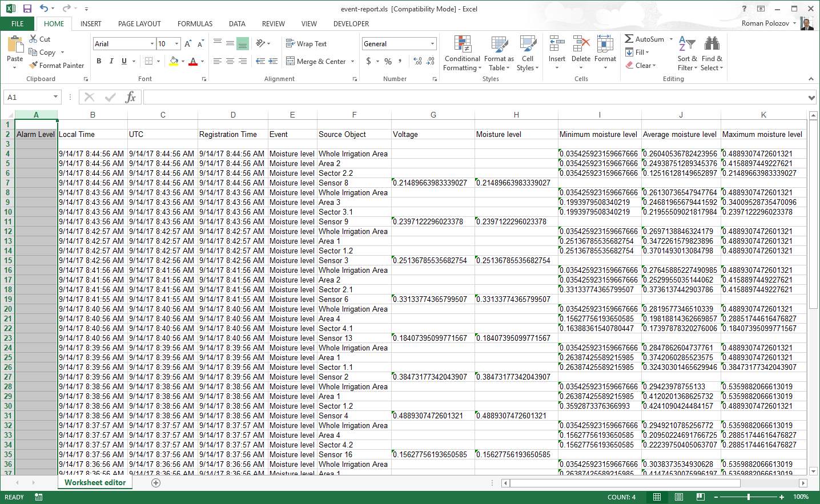
Task: Toggle bold formatting
Action: click(99, 61)
